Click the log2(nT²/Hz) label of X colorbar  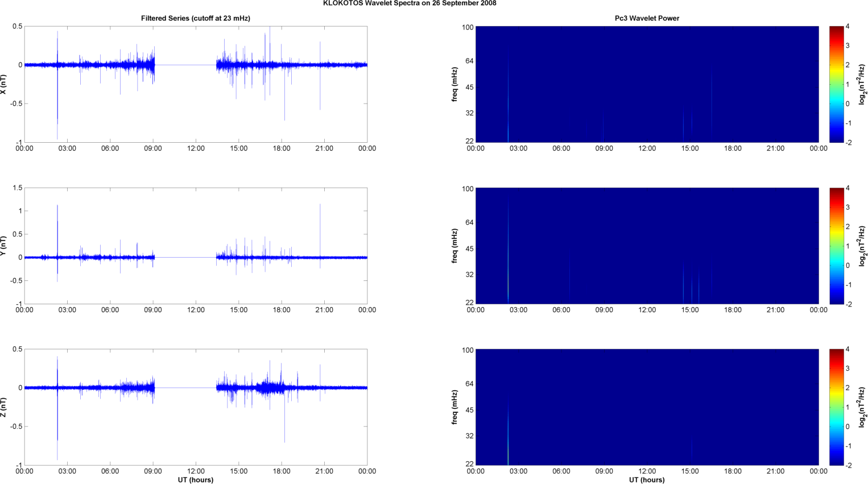pyautogui.click(x=863, y=84)
